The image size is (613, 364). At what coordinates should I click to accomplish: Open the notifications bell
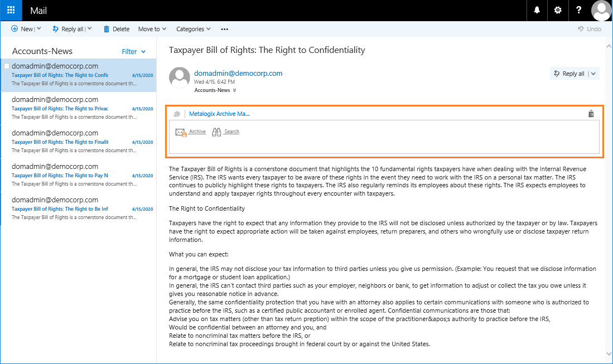pyautogui.click(x=537, y=10)
